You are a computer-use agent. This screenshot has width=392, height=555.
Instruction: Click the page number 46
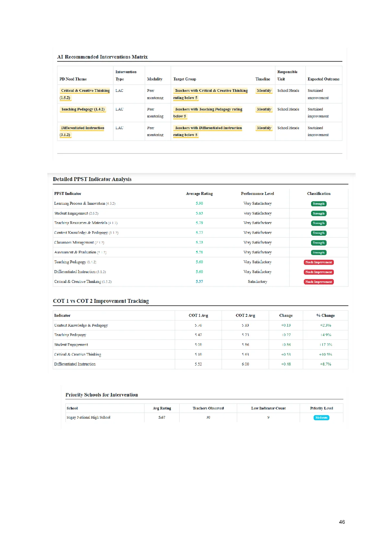(342, 522)
